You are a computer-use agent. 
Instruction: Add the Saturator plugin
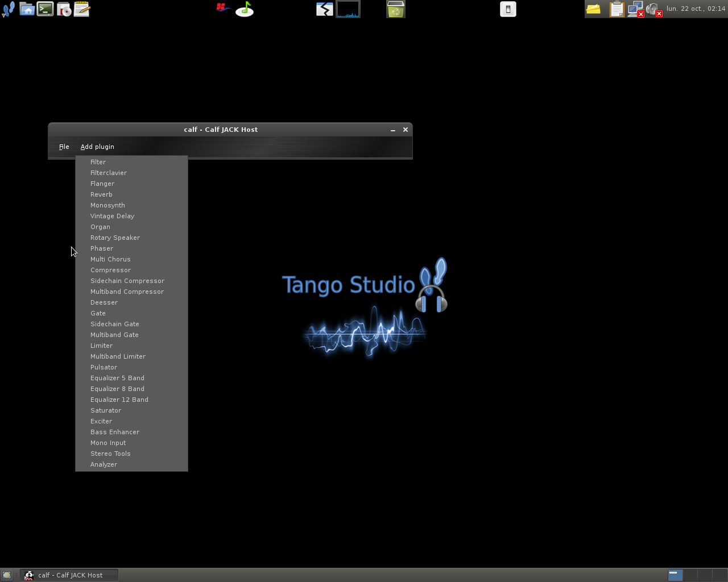[x=131, y=410]
